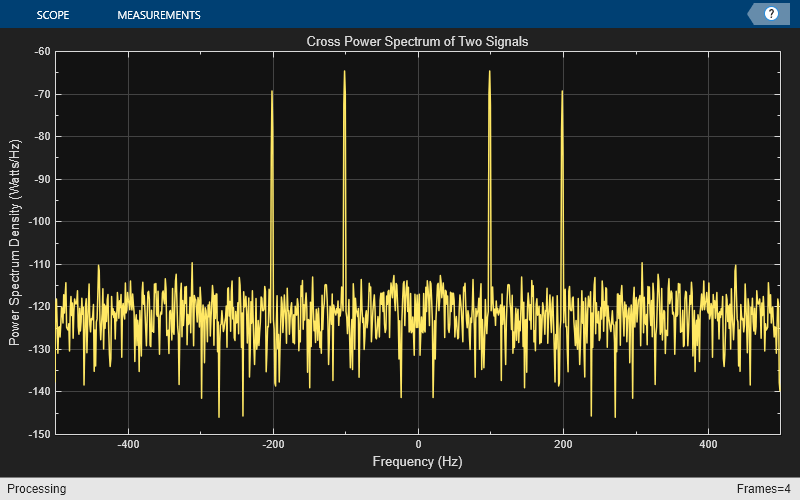Image resolution: width=800 pixels, height=500 pixels.
Task: Click the spectral peak at -200 Hz
Action: pyautogui.click(x=272, y=93)
